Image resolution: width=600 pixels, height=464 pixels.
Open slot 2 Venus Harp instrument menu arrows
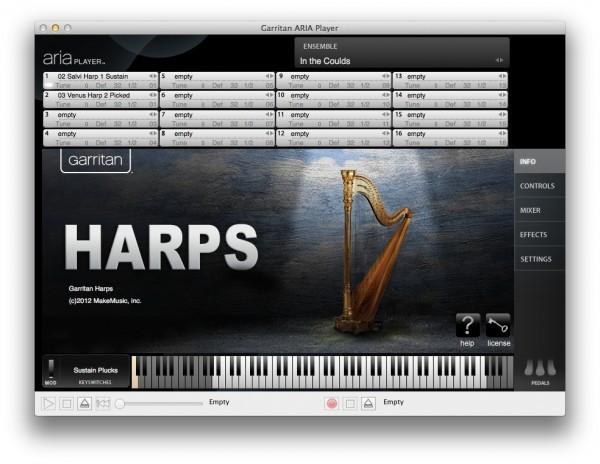click(153, 95)
